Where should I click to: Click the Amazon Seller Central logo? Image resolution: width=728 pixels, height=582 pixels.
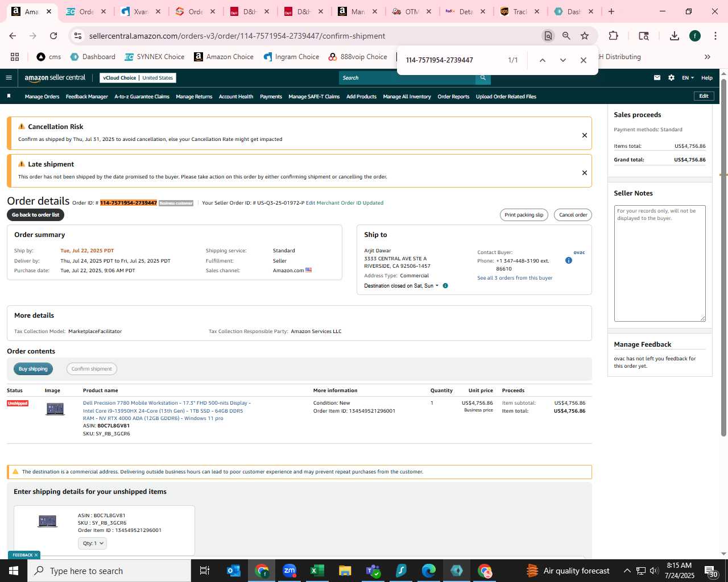coord(55,78)
